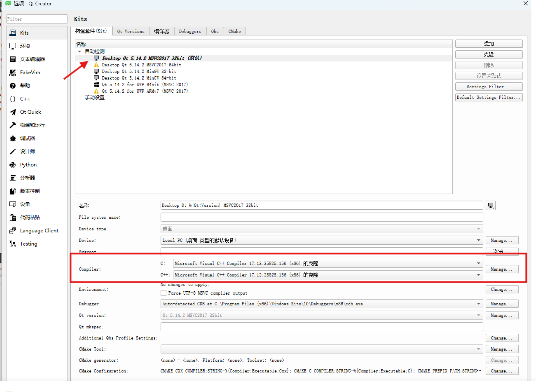Open the FakeVim settings category

pyautogui.click(x=30, y=72)
